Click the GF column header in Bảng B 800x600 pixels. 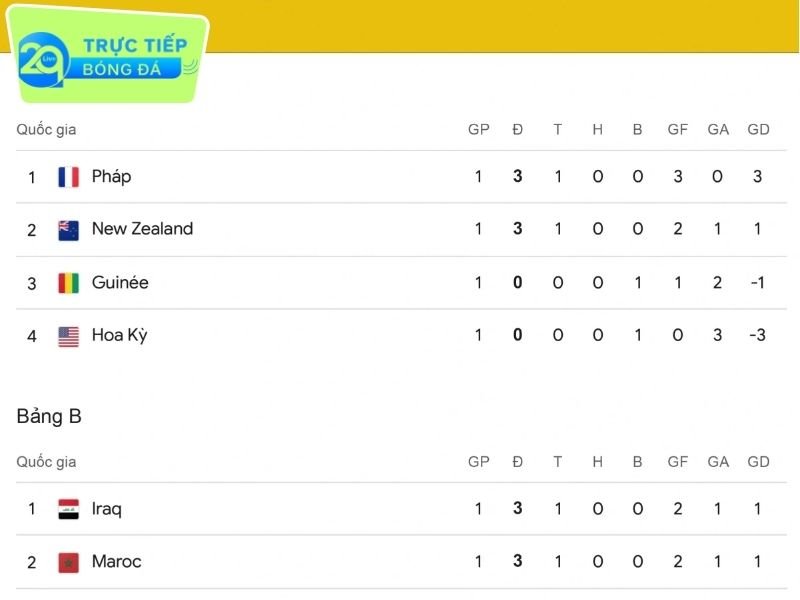point(678,462)
